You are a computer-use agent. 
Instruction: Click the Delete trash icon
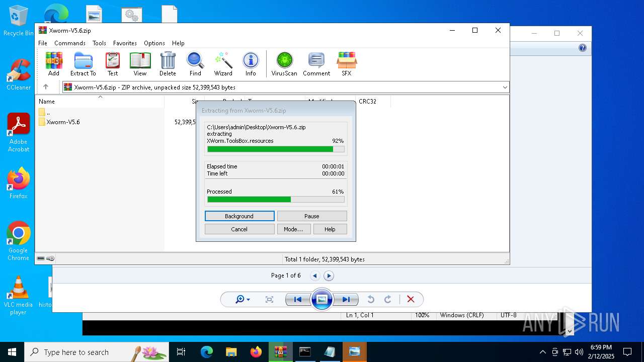[168, 64]
